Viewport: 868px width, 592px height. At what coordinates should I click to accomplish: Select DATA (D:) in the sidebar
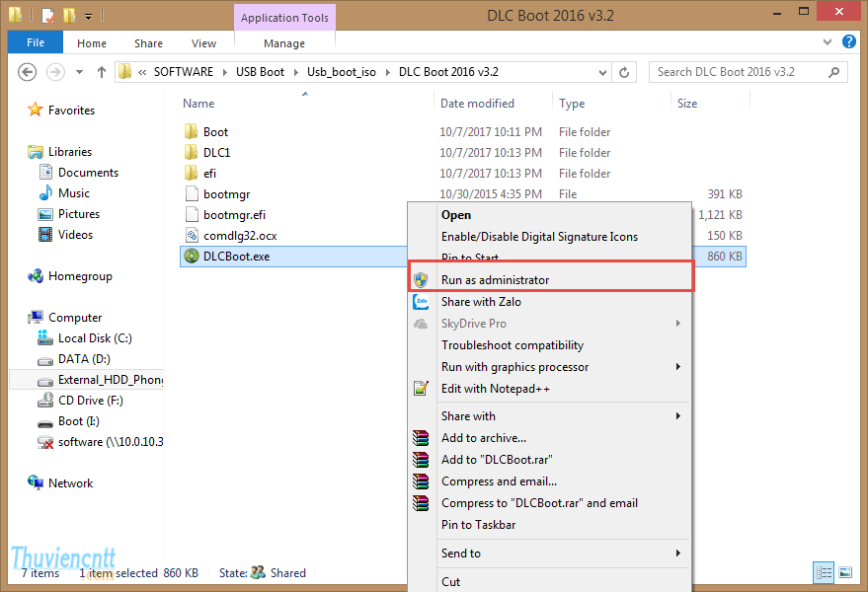tap(84, 358)
